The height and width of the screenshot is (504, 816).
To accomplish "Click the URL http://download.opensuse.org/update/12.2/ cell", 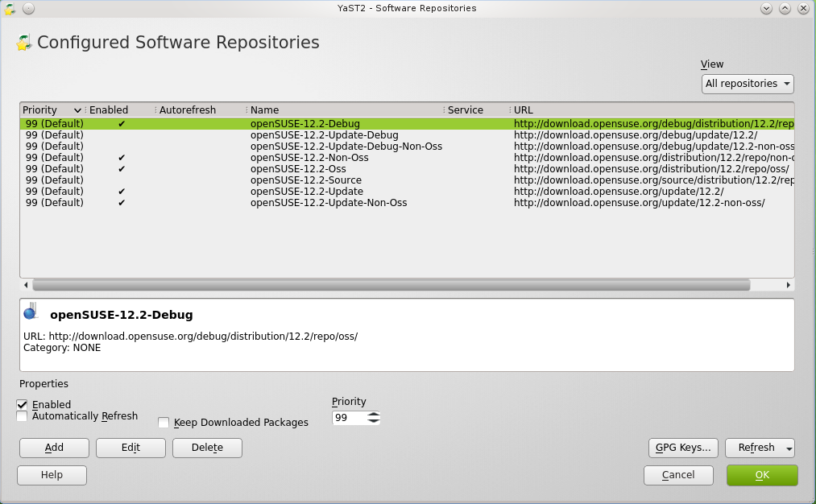I will [619, 192].
